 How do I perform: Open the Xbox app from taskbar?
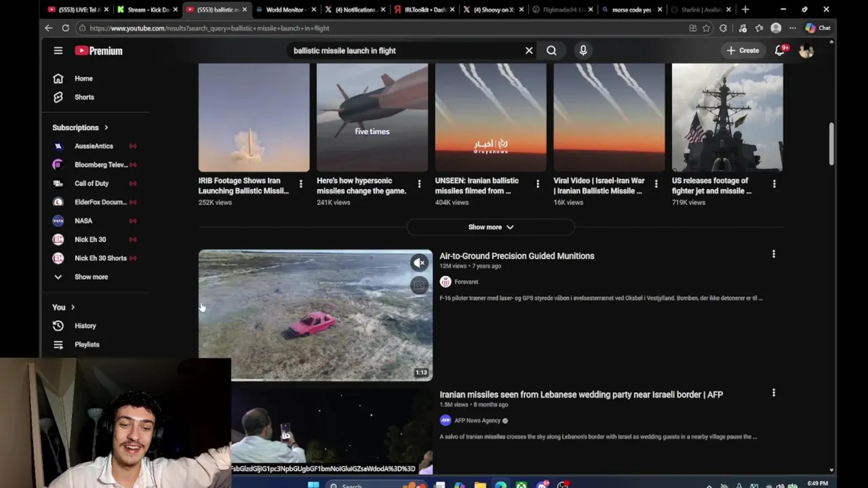pyautogui.click(x=521, y=485)
